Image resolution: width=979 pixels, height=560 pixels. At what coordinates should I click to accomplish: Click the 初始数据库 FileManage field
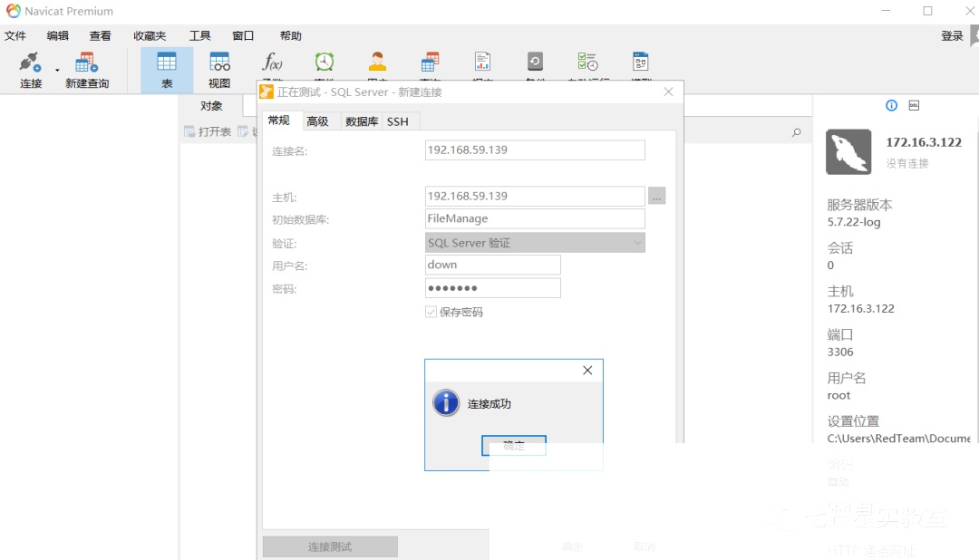point(535,218)
